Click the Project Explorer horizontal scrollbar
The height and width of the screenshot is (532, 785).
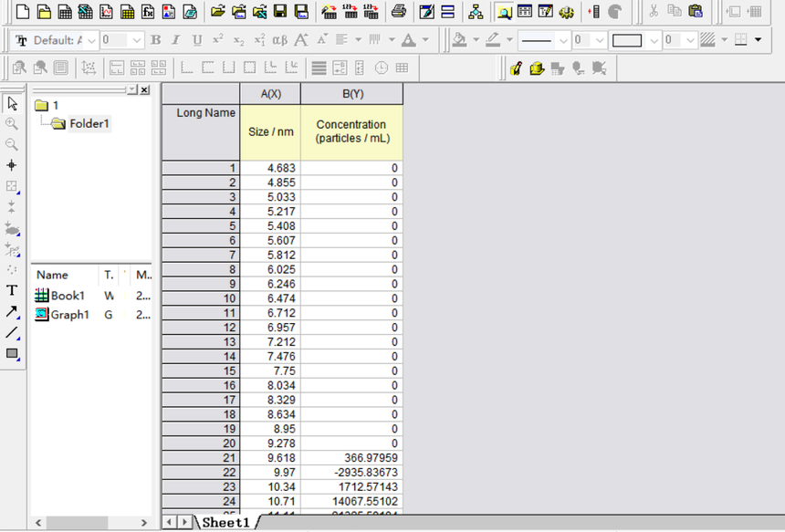click(91, 523)
